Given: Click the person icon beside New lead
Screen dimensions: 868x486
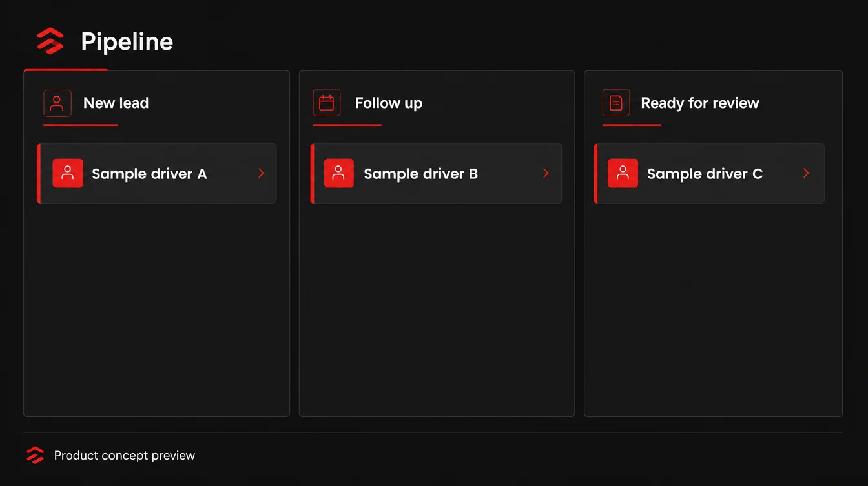Looking at the screenshot, I should click(57, 103).
